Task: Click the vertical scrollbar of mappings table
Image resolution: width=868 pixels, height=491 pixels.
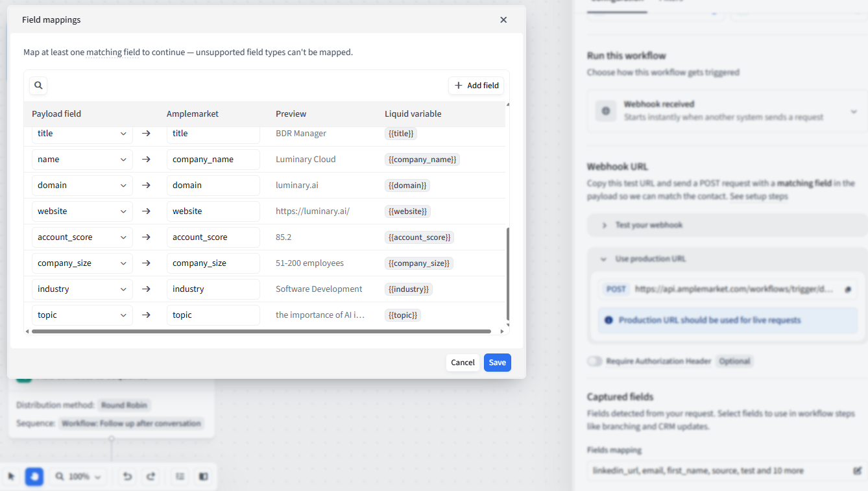Action: [508, 274]
